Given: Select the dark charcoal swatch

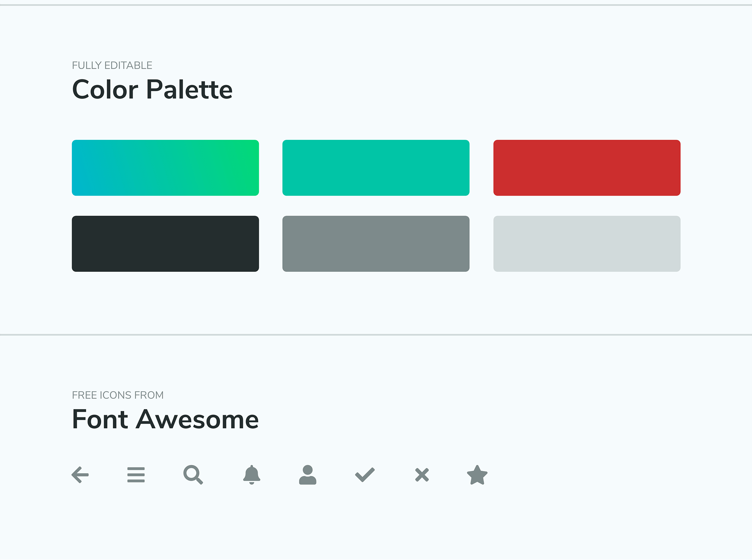Looking at the screenshot, I should click(165, 244).
